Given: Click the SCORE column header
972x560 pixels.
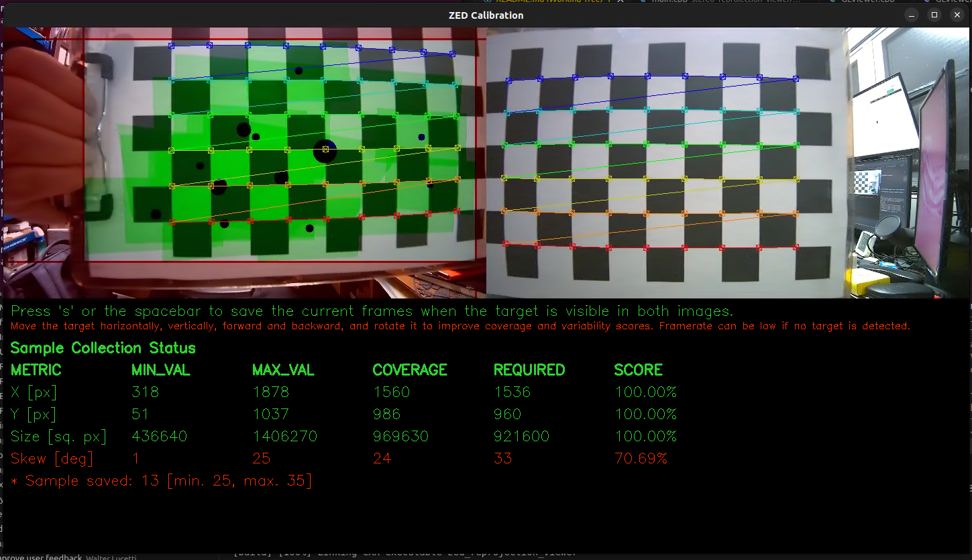Looking at the screenshot, I should click(x=638, y=370).
